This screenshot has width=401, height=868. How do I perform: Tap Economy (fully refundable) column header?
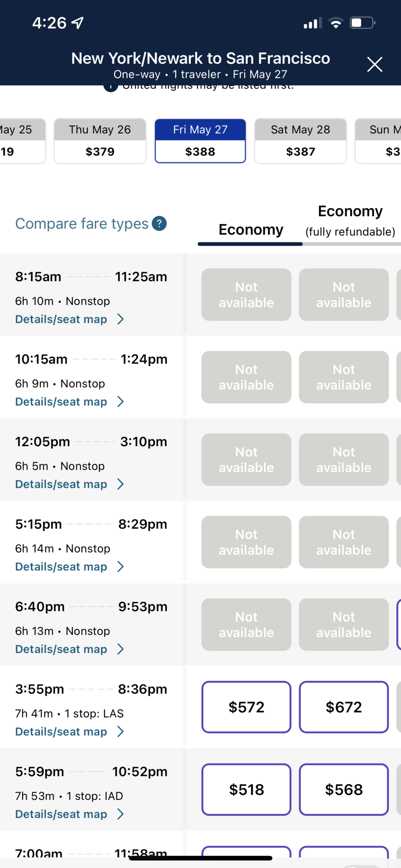point(350,221)
